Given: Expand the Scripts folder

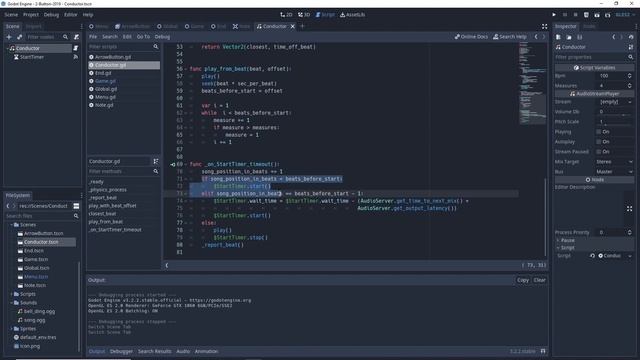Looking at the screenshot, I should pyautogui.click(x=11, y=294).
